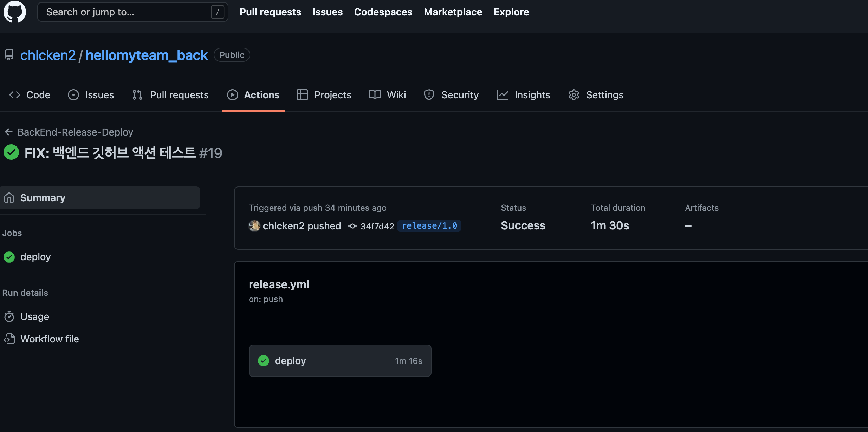Open Marketplace in top navigation
The height and width of the screenshot is (432, 868).
(453, 12)
